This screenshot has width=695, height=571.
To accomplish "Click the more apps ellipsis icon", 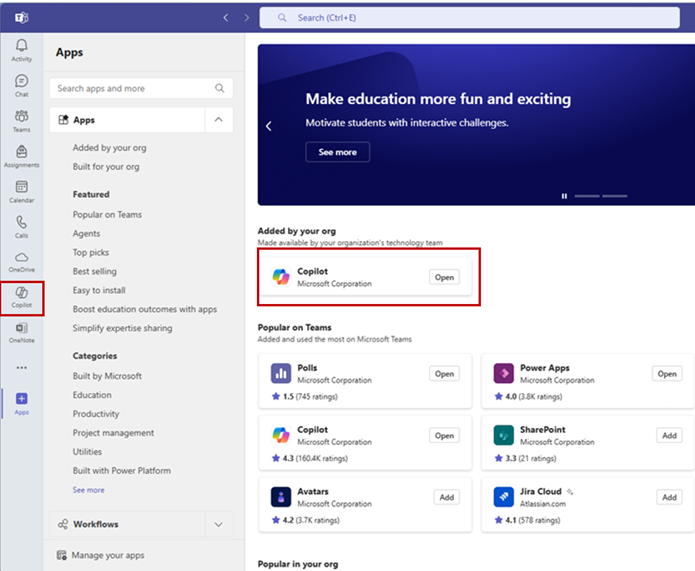I will pyautogui.click(x=21, y=367).
